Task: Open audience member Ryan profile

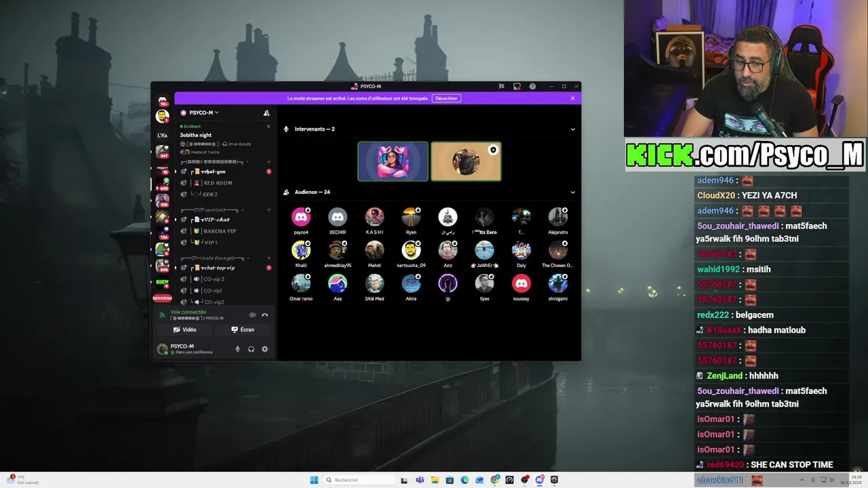Action: tap(411, 221)
